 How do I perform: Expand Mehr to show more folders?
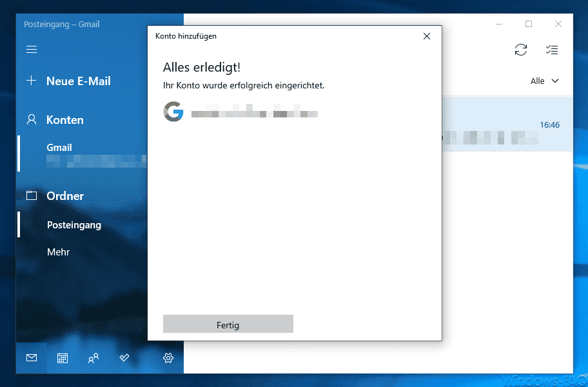pyautogui.click(x=58, y=252)
